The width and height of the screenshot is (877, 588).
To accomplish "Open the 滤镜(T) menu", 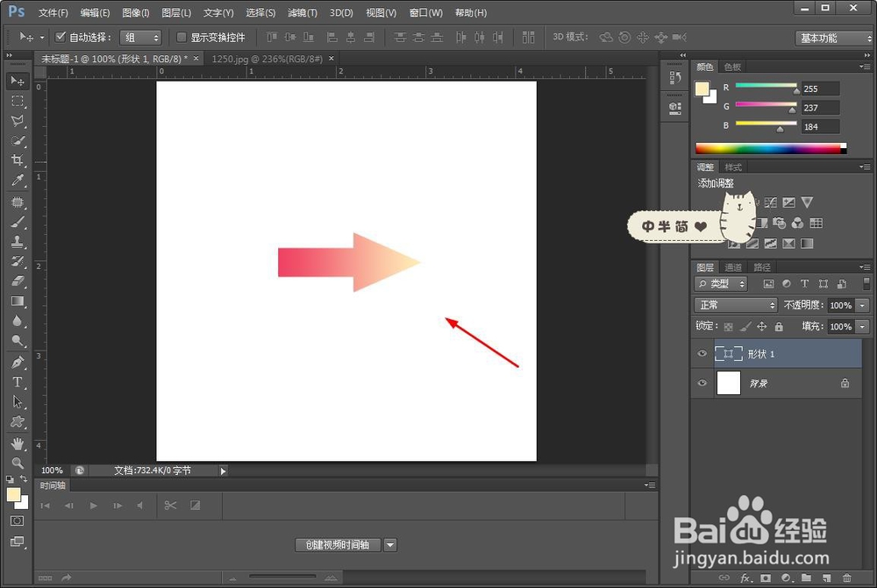I will 302,12.
